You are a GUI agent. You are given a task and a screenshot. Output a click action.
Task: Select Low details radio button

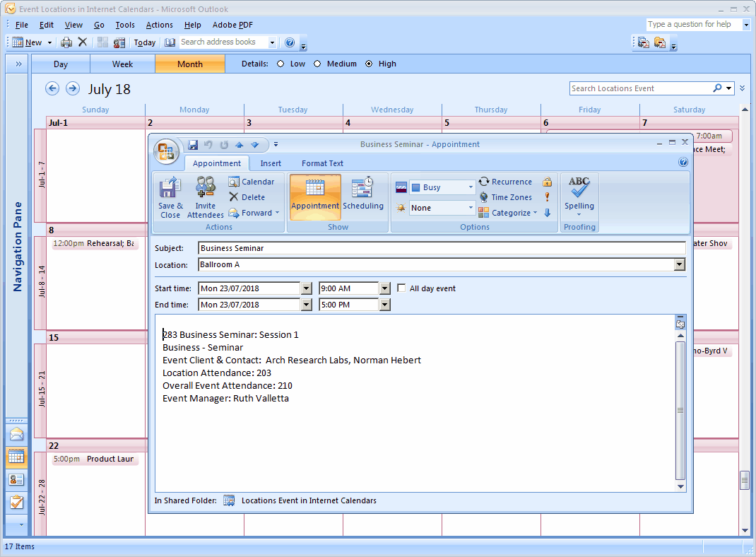pyautogui.click(x=280, y=64)
